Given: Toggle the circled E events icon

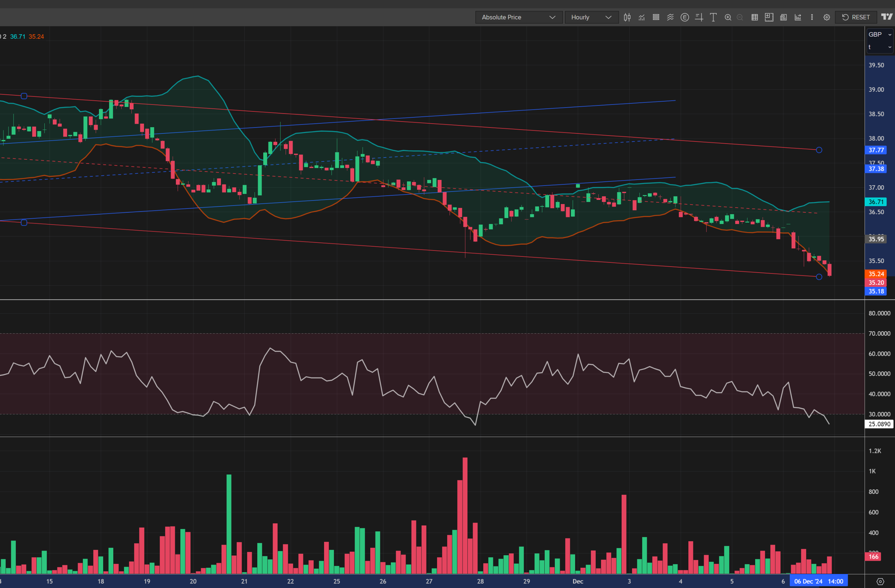Looking at the screenshot, I should 685,17.
